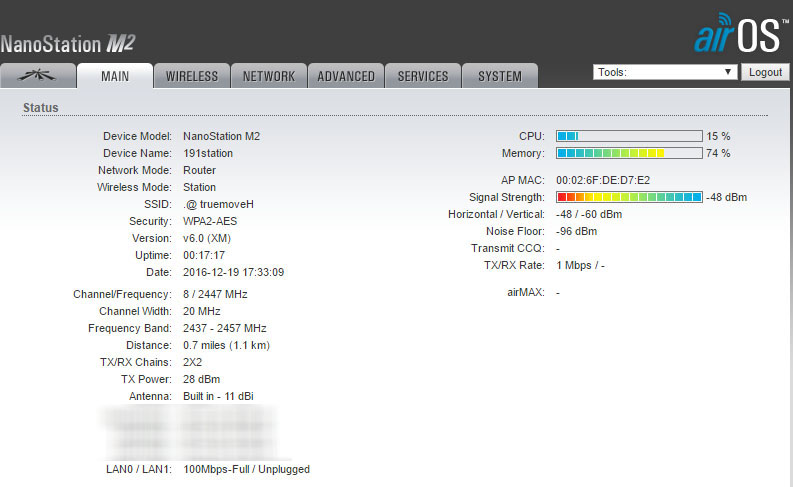Click the NanoStation M2 product logo
Viewport: 793px width, 487px height.
click(x=68, y=44)
